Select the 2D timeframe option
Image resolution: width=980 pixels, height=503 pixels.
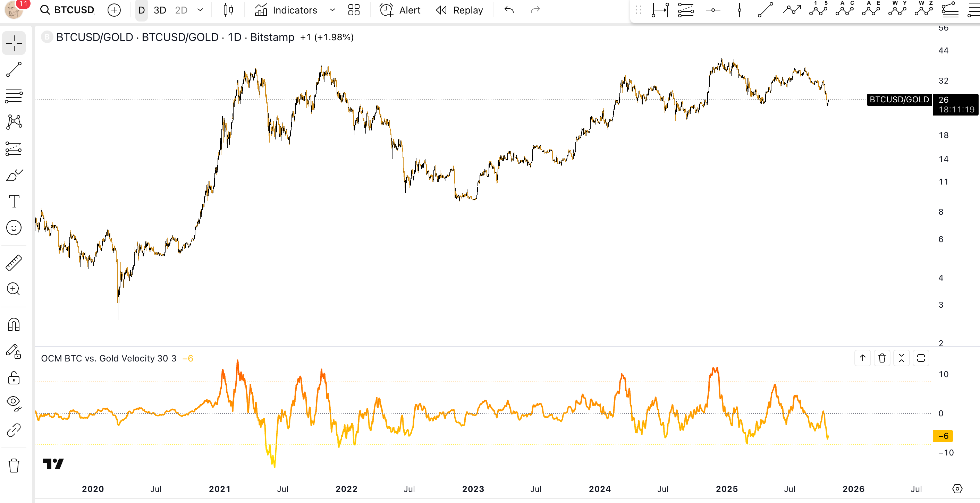point(181,10)
